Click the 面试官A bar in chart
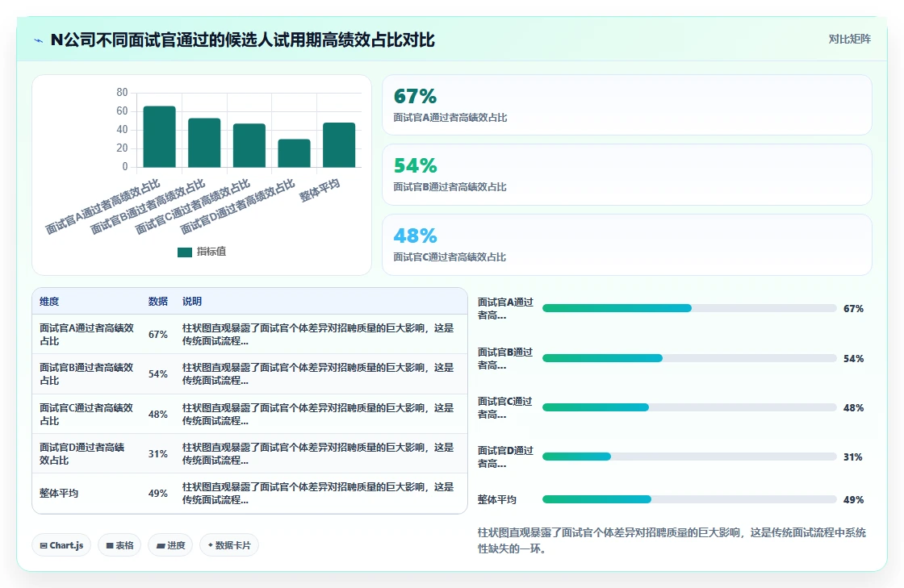The height and width of the screenshot is (588, 904). pyautogui.click(x=159, y=136)
